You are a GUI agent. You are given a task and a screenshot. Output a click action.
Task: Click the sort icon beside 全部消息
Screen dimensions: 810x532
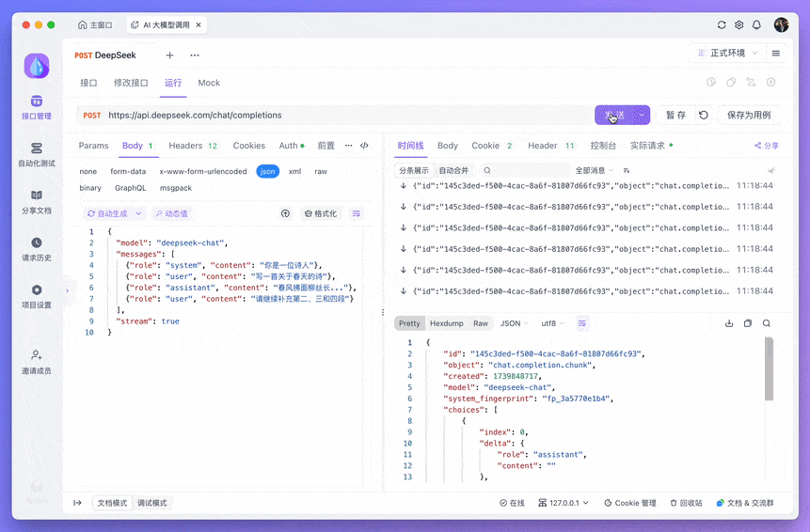point(627,170)
